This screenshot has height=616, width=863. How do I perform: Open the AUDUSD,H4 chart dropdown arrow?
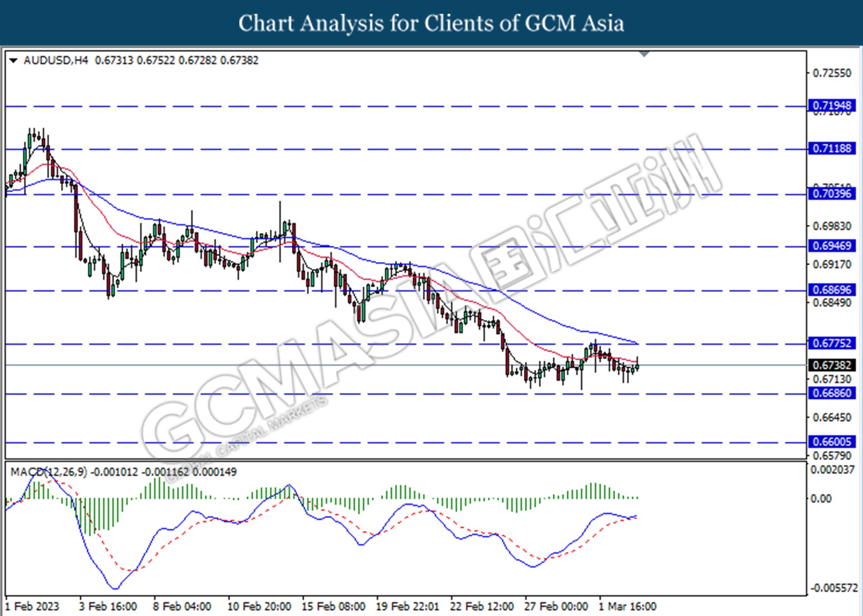(13, 61)
